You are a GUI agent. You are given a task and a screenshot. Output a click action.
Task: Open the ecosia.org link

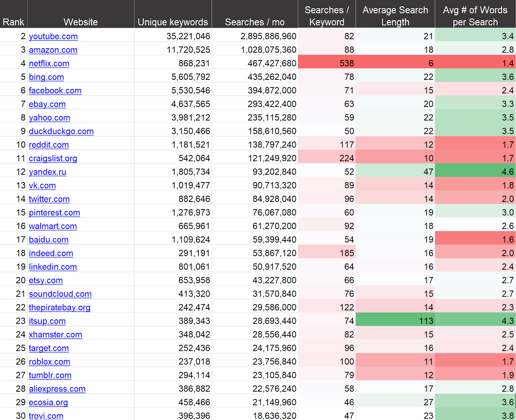(x=48, y=402)
